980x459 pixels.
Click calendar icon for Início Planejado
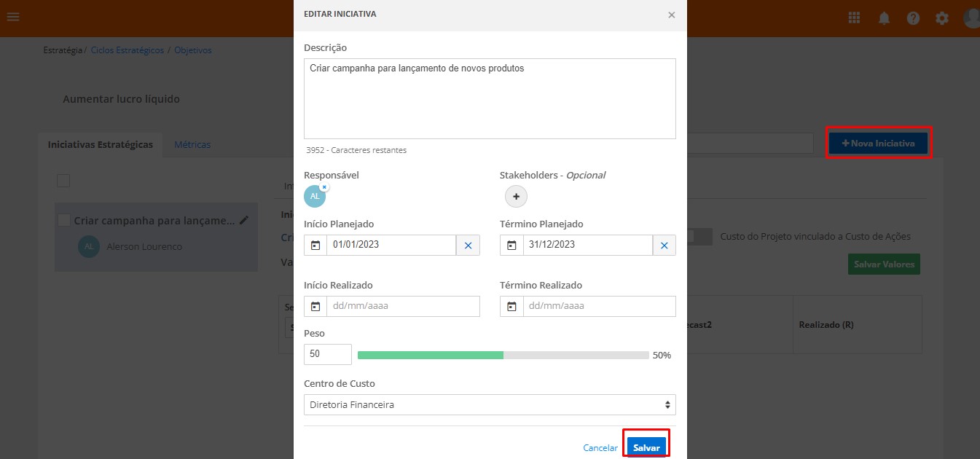coord(315,246)
